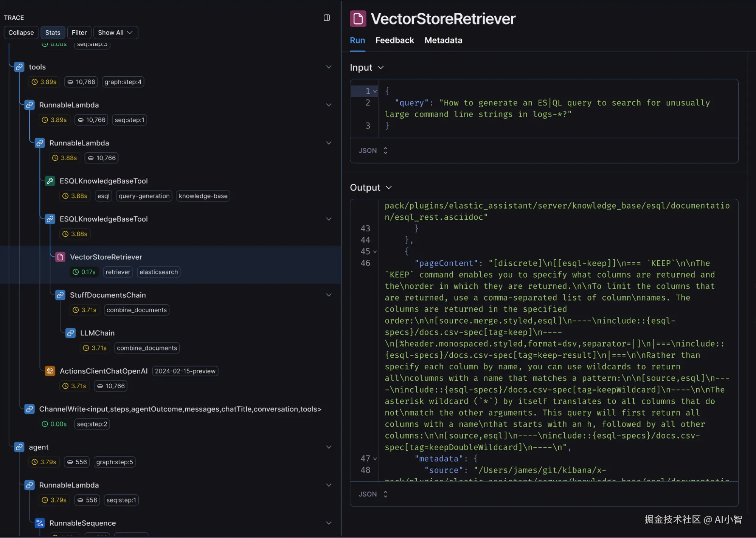This screenshot has height=538, width=756.
Task: Click the green ESQLKnowledgeBaseTool wrench icon
Action: tap(50, 181)
